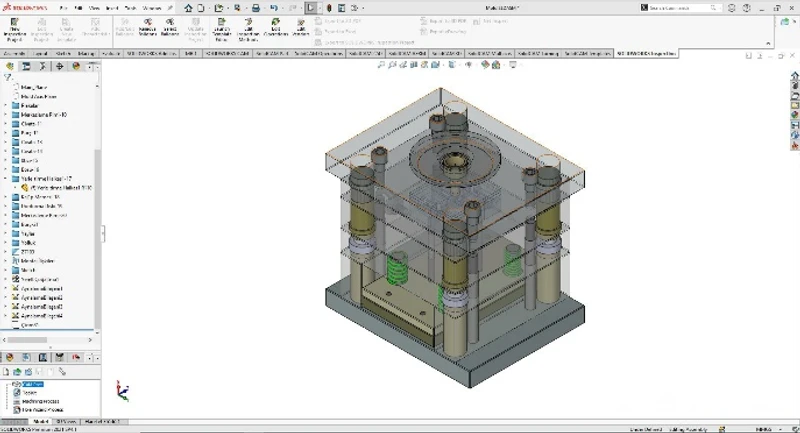The width and height of the screenshot is (800, 433).
Task: Open the Edit menu
Action: [79, 8]
